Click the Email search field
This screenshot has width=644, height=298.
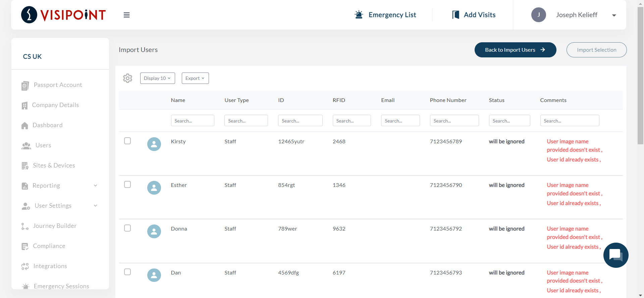tap(400, 120)
